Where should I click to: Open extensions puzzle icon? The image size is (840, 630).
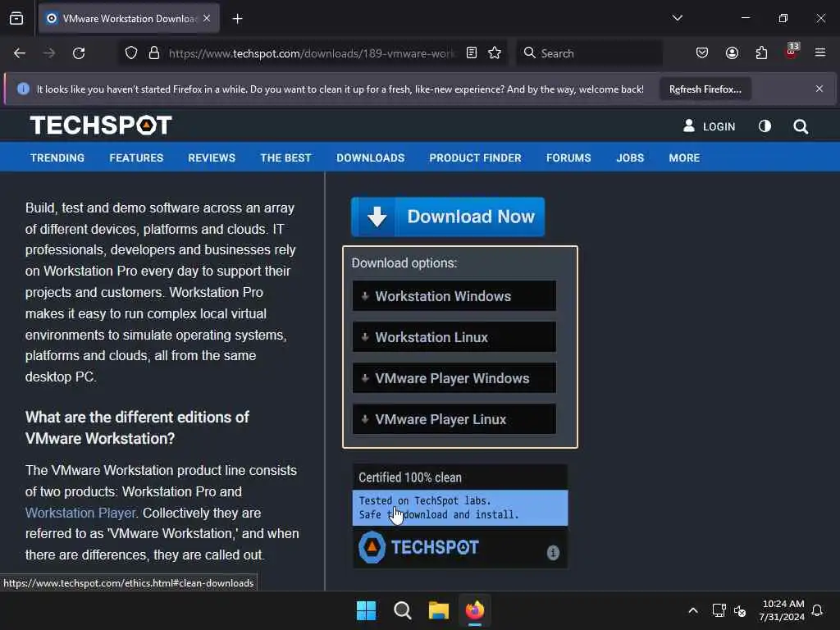pyautogui.click(x=761, y=53)
